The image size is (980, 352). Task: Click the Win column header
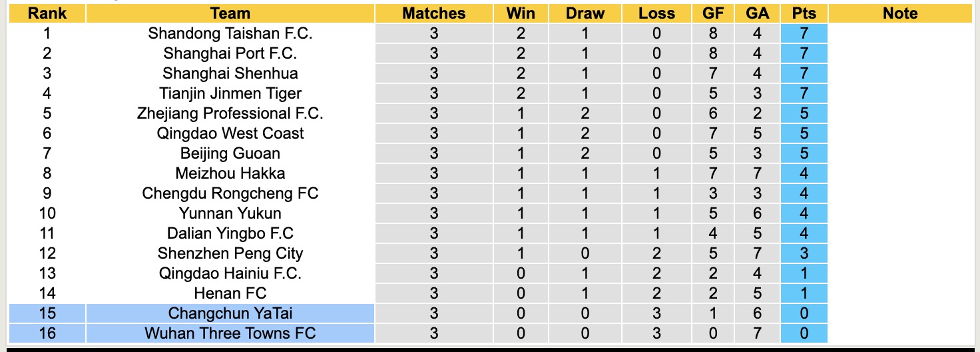(521, 13)
